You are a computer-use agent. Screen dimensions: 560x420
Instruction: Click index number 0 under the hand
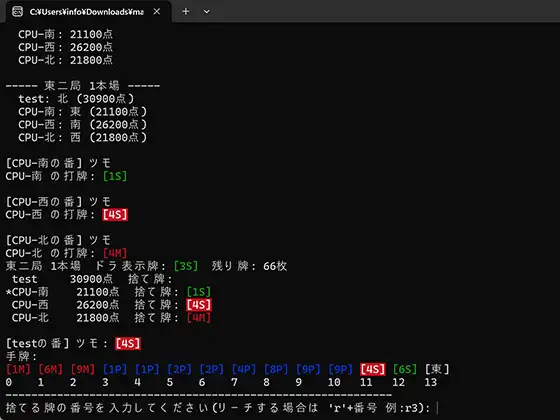tap(9, 382)
